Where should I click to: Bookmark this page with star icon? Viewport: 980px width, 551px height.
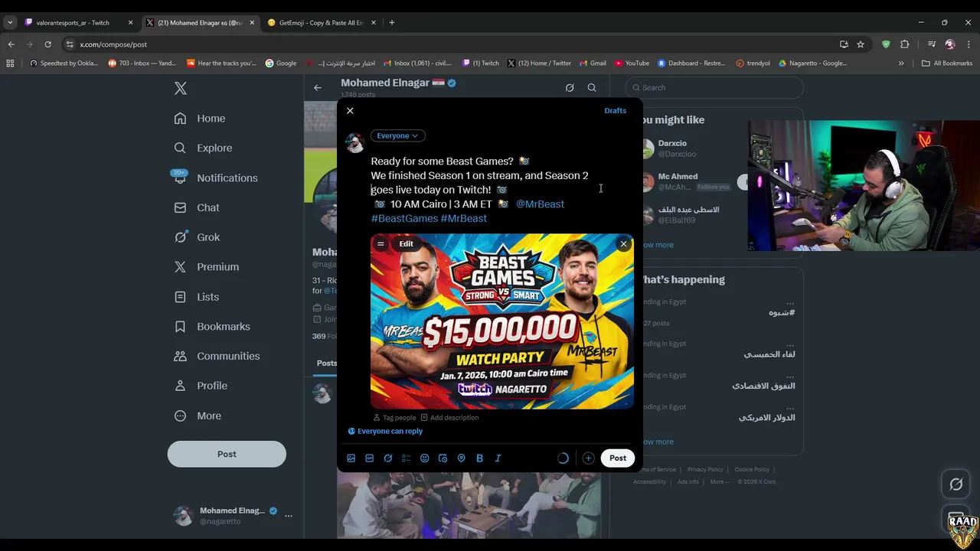coord(861,44)
